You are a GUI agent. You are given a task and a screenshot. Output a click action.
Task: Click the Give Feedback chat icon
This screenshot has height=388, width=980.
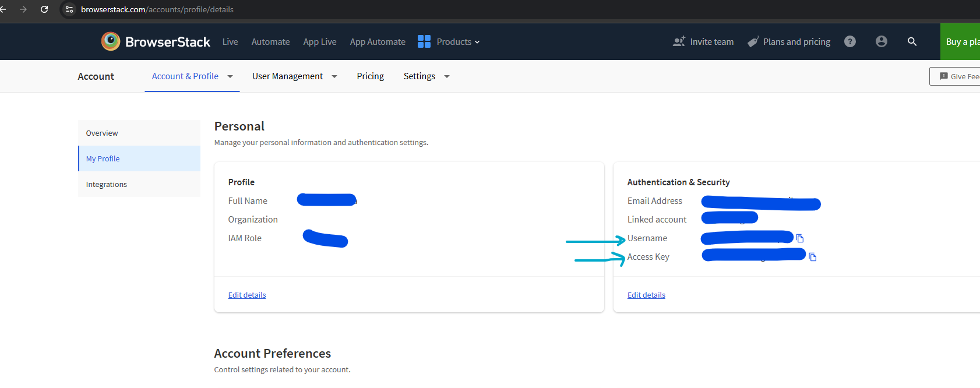(x=944, y=76)
